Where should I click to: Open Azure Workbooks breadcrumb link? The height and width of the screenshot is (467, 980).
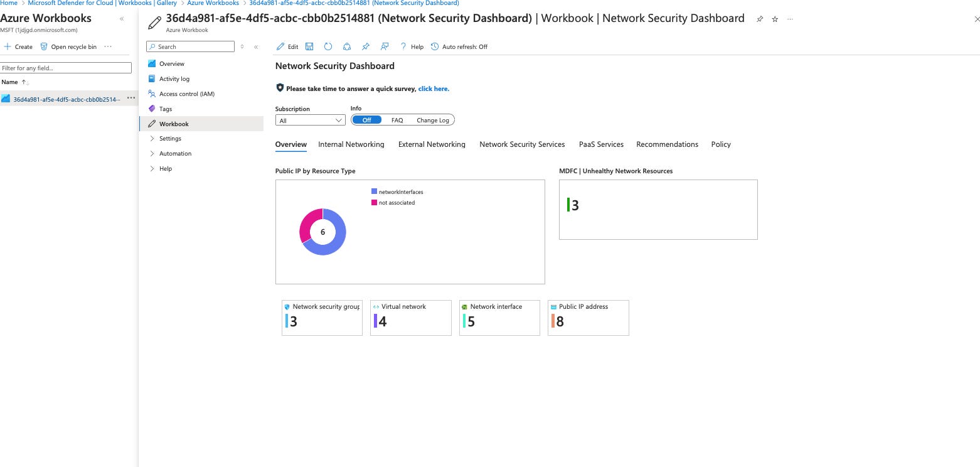pyautogui.click(x=213, y=3)
